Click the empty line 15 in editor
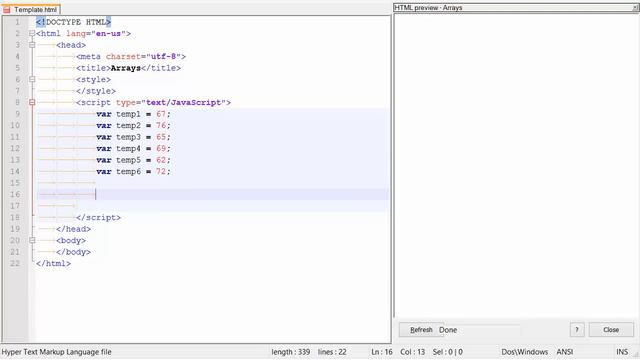 [212, 183]
